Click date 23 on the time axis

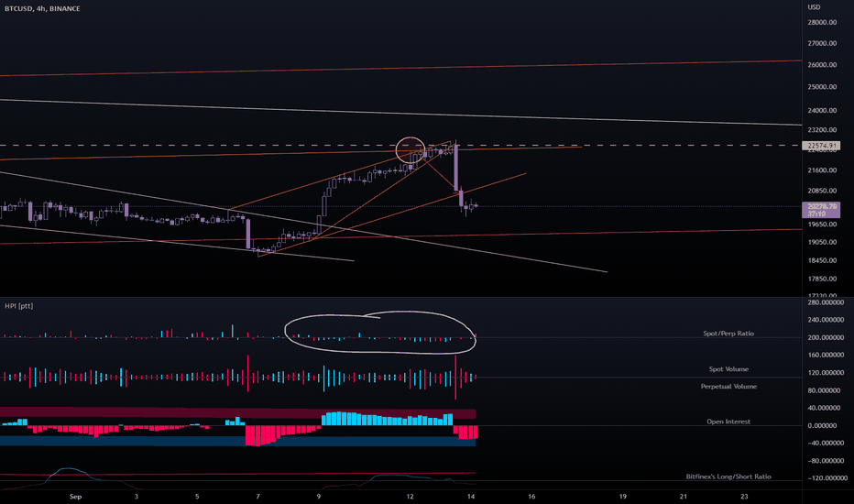coord(744,497)
